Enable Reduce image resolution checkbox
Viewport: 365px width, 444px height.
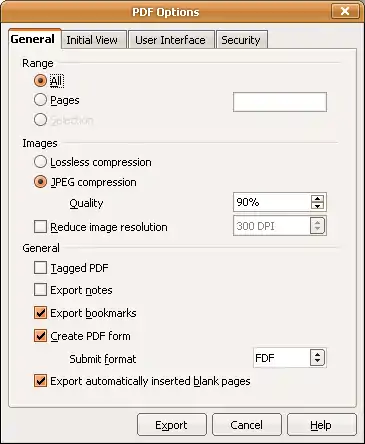pyautogui.click(x=40, y=227)
